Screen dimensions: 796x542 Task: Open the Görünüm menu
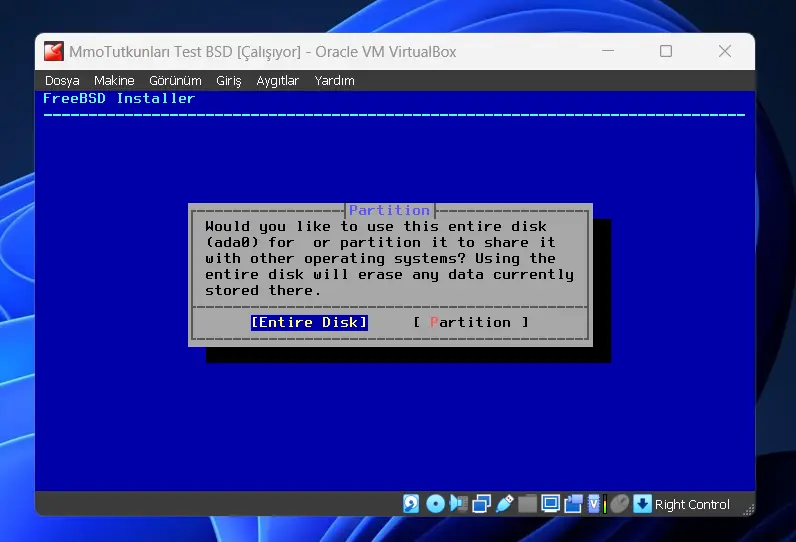175,81
